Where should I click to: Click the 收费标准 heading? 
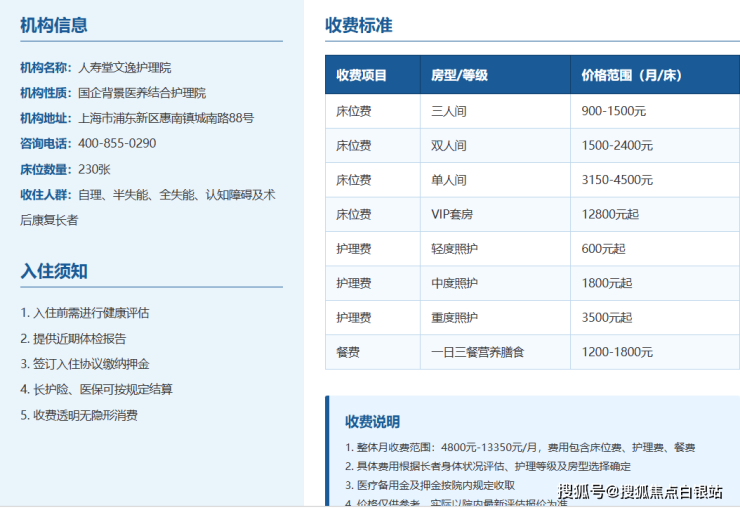pos(359,25)
